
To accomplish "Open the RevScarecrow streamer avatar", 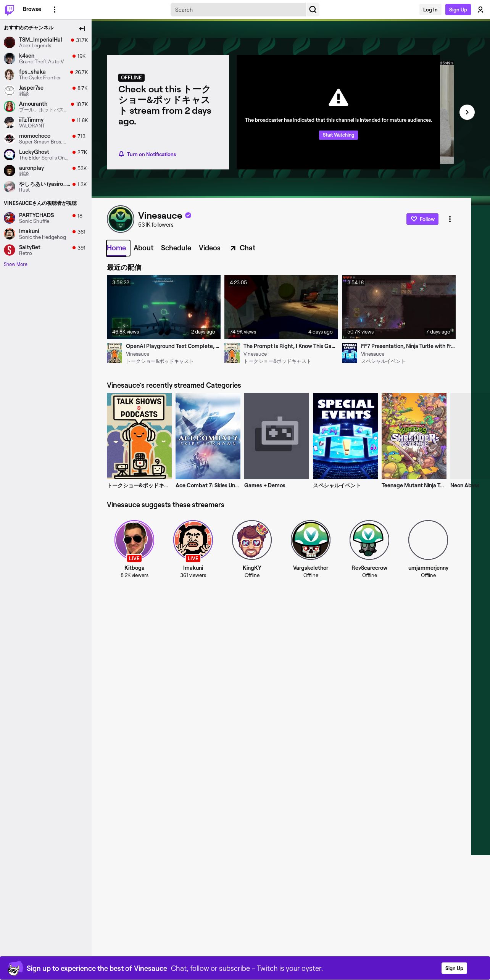I will click(369, 540).
